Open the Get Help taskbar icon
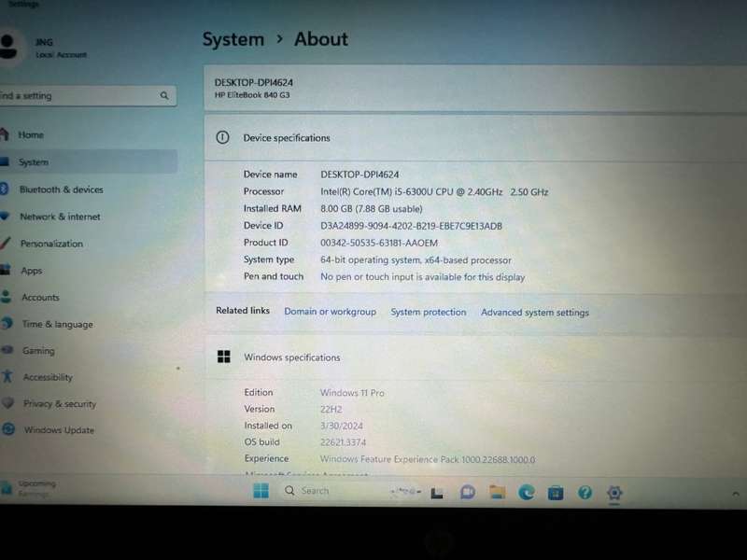This screenshot has width=747, height=560. pos(585,493)
